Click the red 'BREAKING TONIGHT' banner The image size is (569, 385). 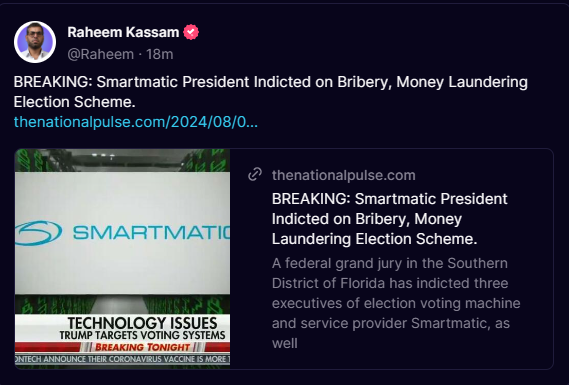(142, 347)
